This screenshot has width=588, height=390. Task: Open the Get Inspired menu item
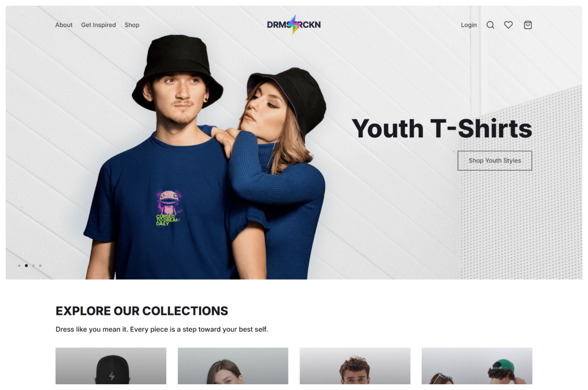click(x=98, y=25)
